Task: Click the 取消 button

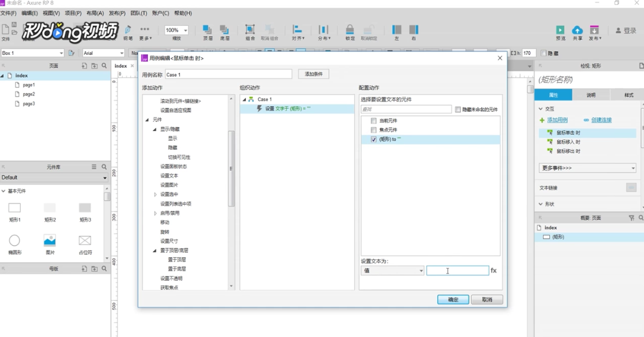Action: [487, 300]
